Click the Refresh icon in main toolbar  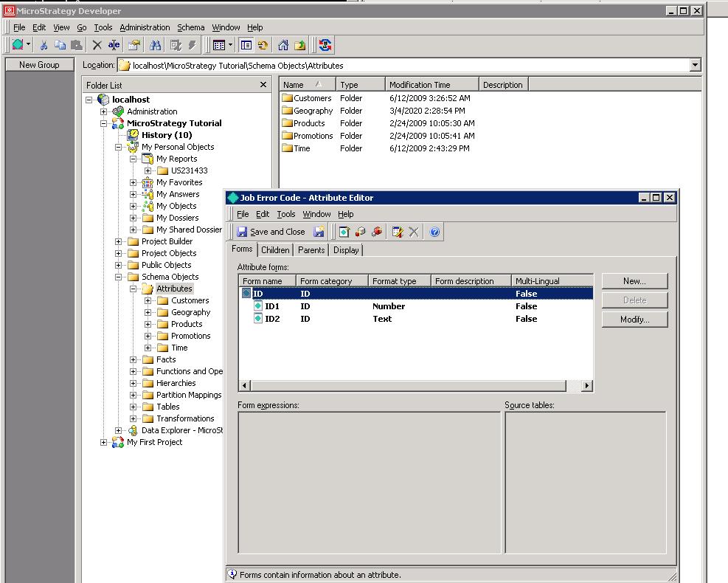pyautogui.click(x=263, y=45)
